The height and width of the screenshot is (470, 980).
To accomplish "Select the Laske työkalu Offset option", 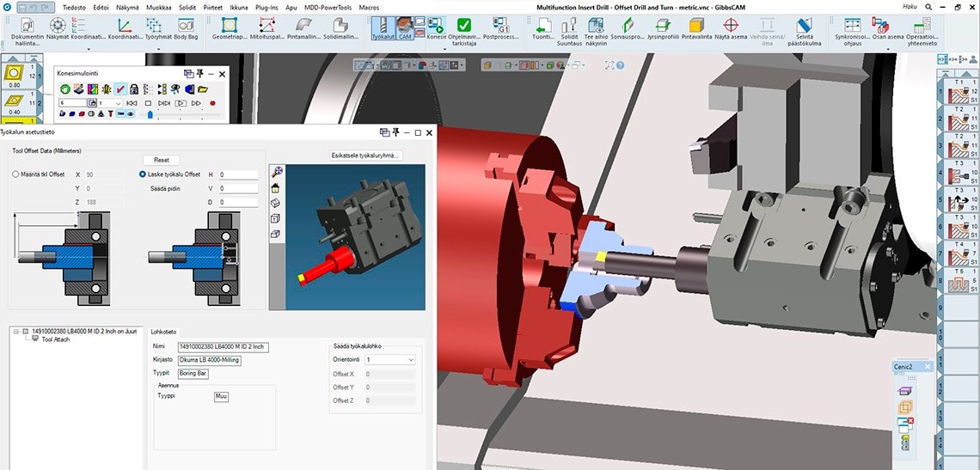I will pyautogui.click(x=142, y=174).
